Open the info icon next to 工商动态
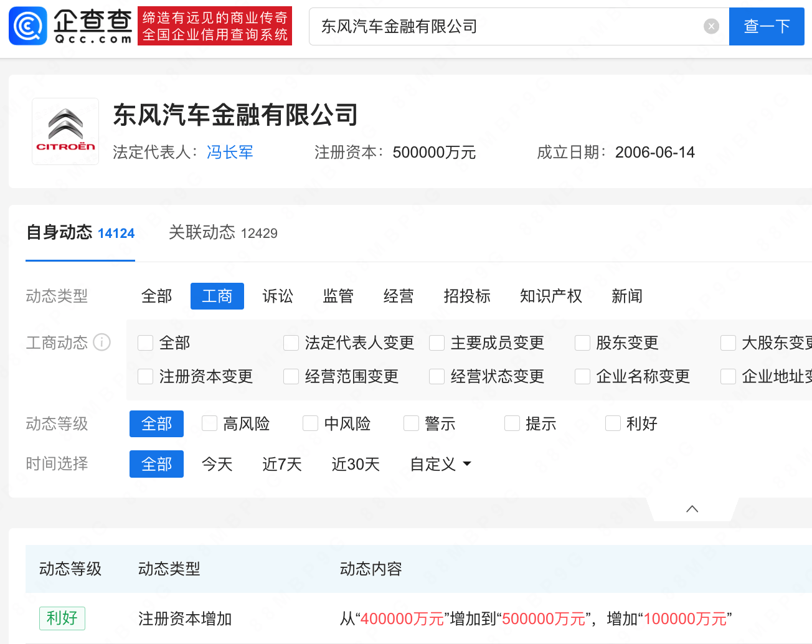The width and height of the screenshot is (812, 644). (101, 342)
